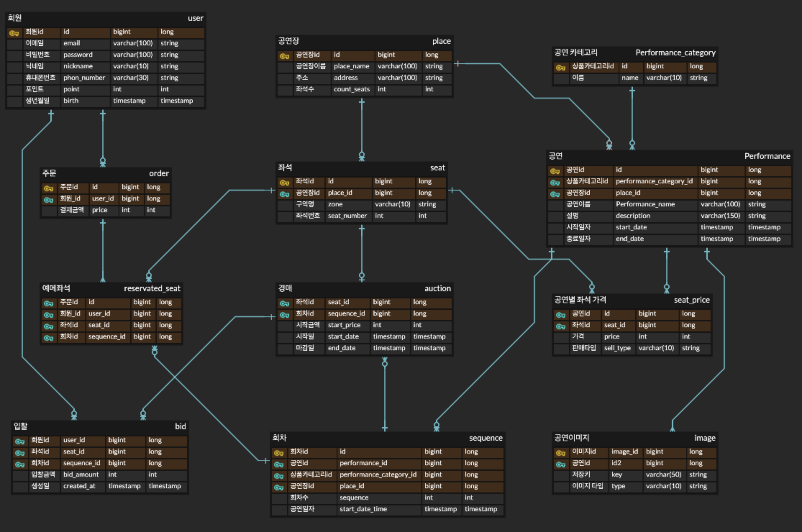
Task: Select the start_date_time column in sequence table
Action: 363,509
